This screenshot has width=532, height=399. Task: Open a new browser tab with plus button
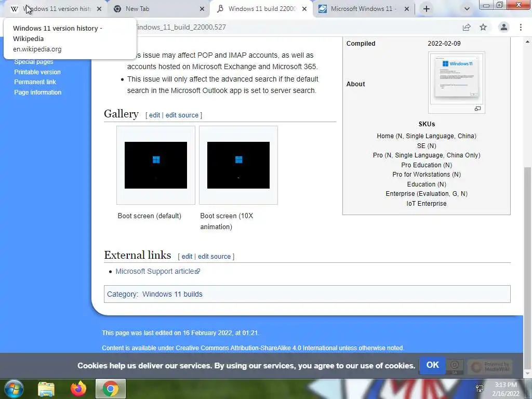click(427, 9)
